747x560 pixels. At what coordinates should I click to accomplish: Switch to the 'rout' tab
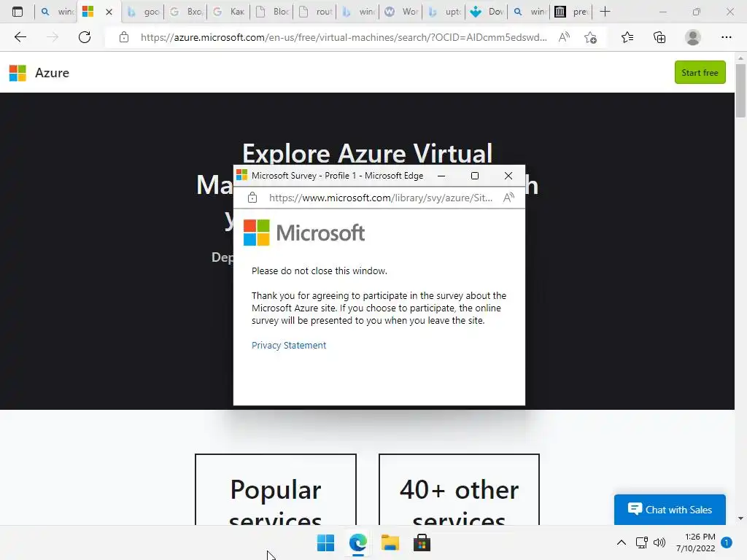315,12
